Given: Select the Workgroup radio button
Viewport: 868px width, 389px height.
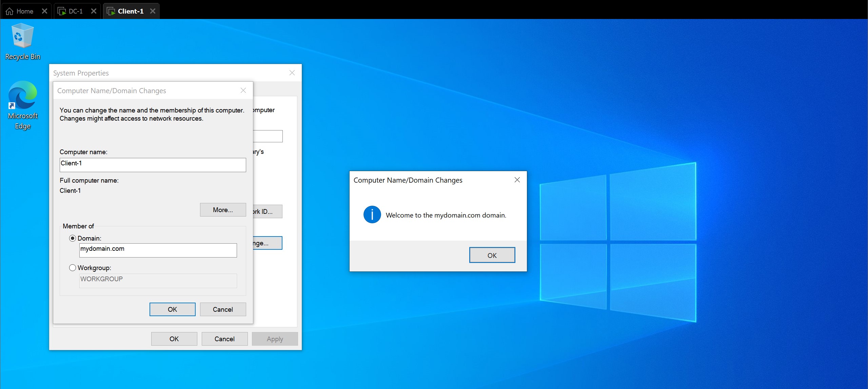Looking at the screenshot, I should pos(73,268).
